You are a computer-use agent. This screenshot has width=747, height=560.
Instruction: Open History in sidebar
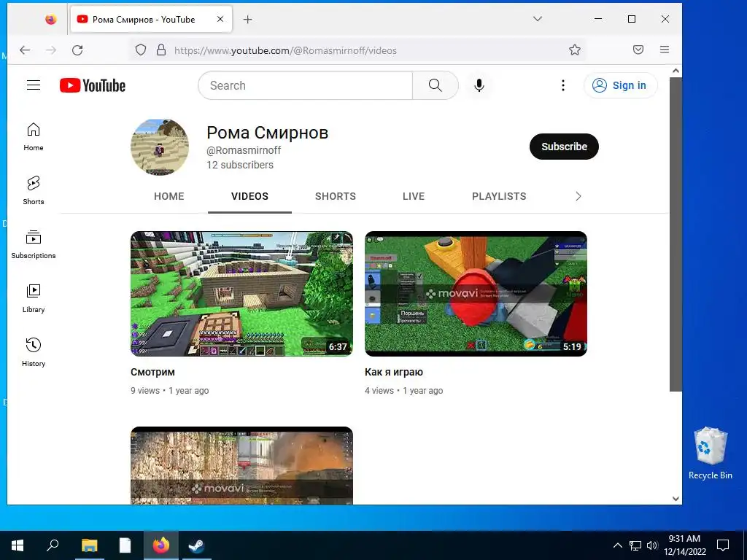(x=34, y=352)
